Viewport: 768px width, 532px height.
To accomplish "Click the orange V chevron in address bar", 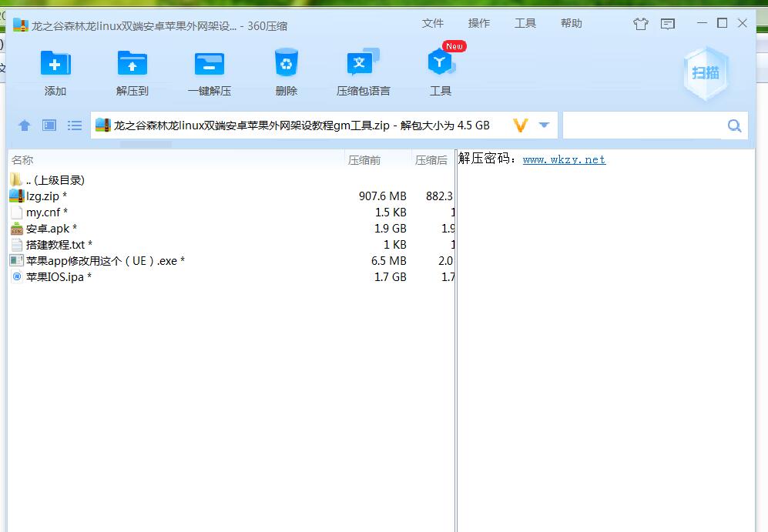I will coord(521,125).
